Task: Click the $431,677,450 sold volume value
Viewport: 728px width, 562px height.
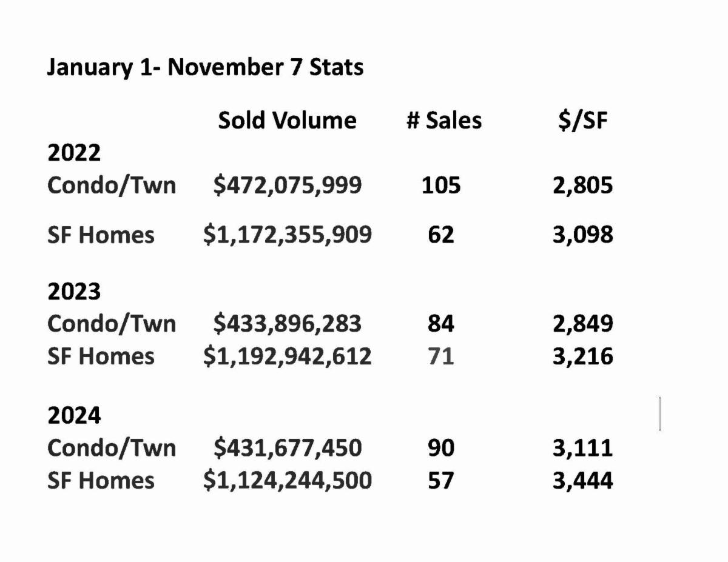Action: point(287,448)
